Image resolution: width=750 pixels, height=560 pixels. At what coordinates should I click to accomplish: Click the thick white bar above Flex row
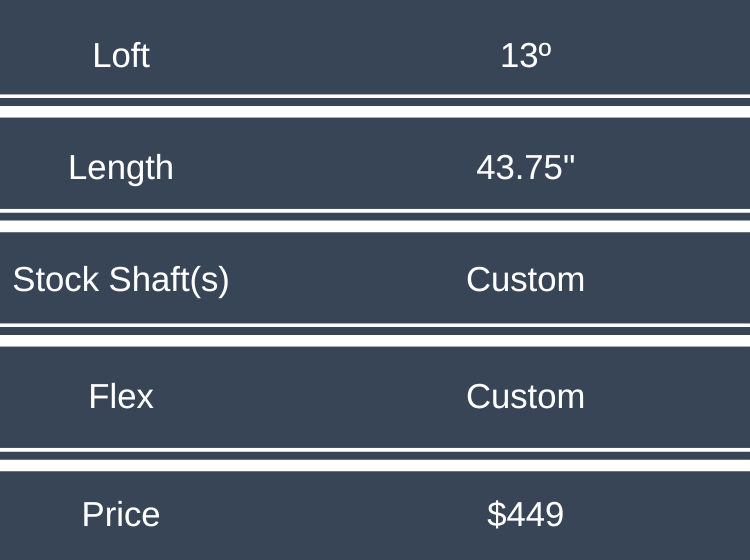(375, 340)
